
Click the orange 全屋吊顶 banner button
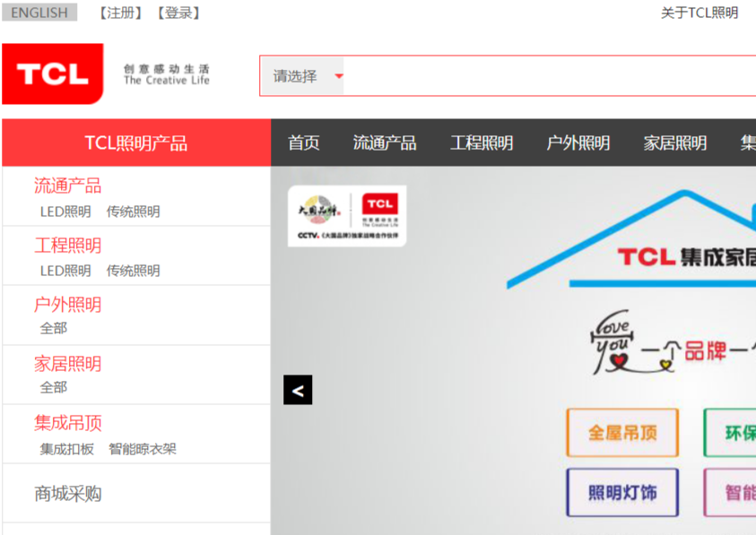pos(622,433)
